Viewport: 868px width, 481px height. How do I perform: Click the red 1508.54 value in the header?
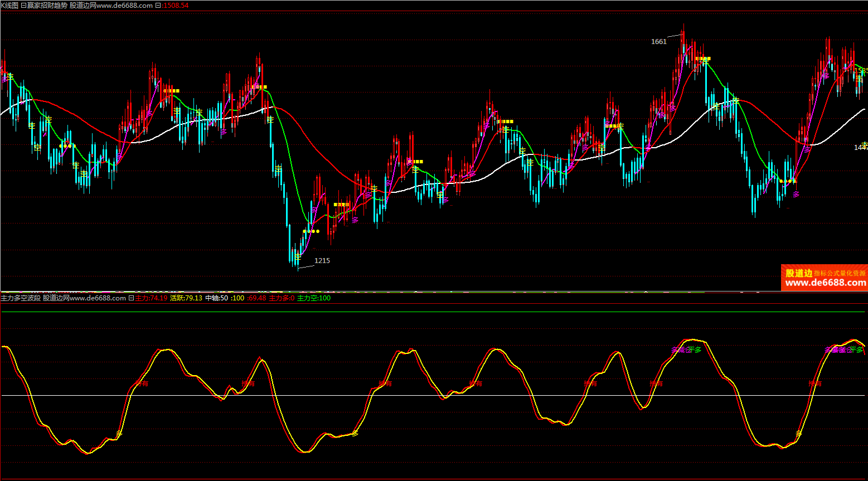(176, 5)
